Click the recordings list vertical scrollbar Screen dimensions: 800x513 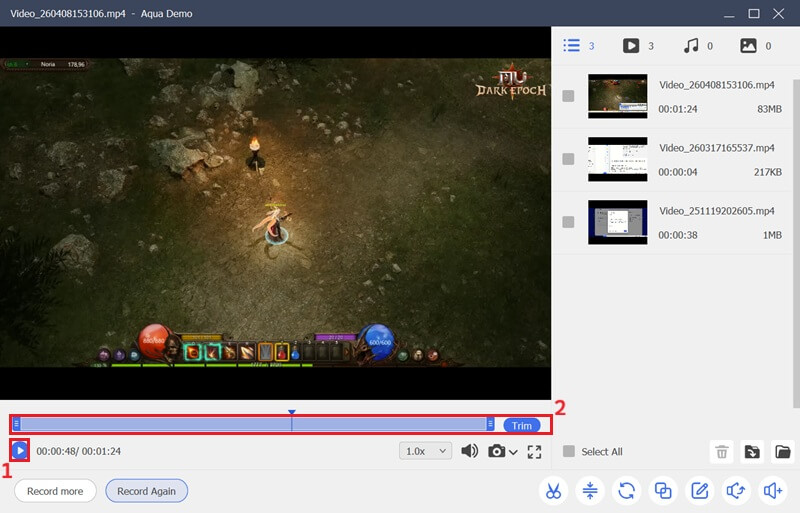(796, 243)
